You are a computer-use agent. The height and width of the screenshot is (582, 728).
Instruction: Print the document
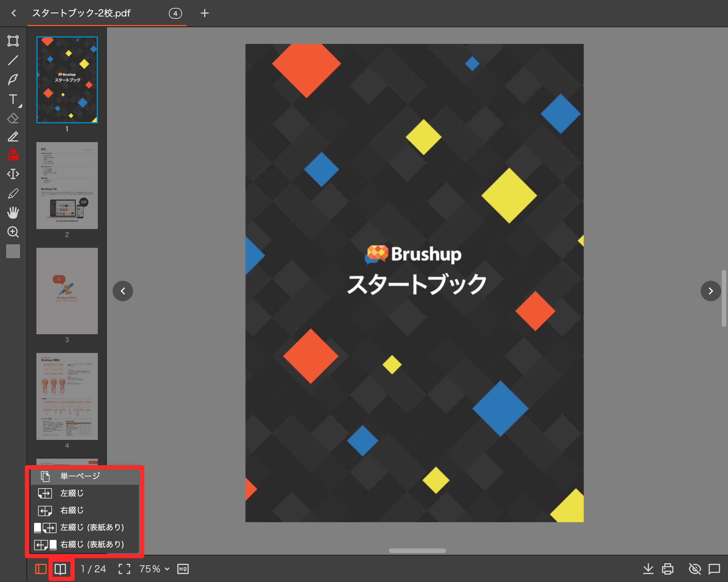click(x=667, y=569)
